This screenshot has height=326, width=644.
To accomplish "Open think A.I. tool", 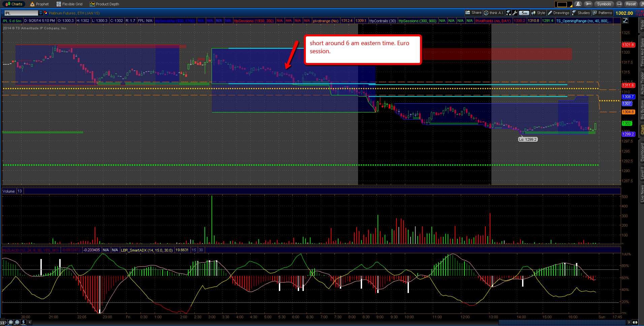I will [x=494, y=13].
